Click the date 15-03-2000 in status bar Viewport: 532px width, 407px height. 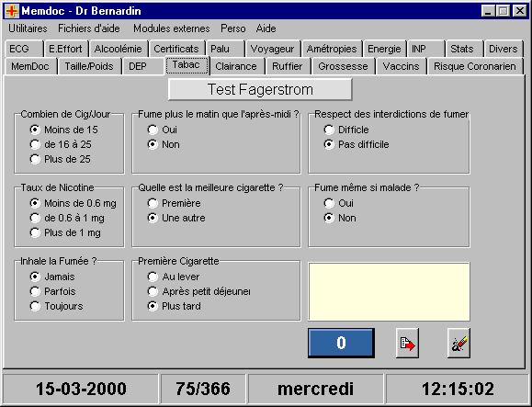[x=81, y=389]
